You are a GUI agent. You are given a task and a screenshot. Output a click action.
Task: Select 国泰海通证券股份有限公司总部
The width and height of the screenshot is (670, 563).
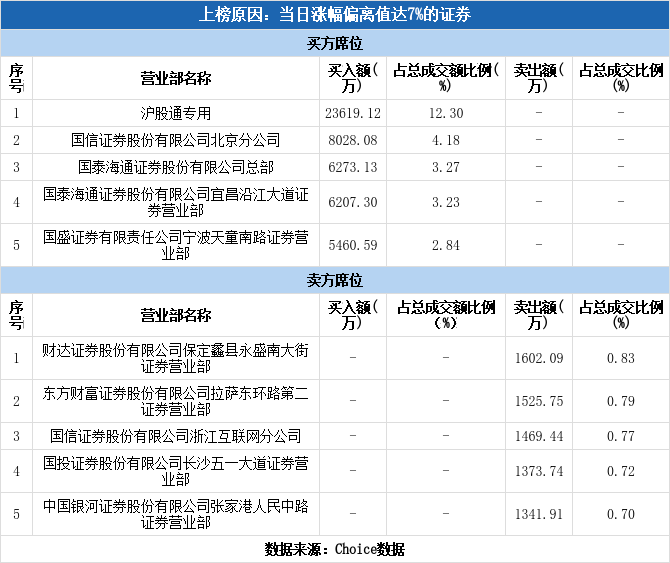176,167
